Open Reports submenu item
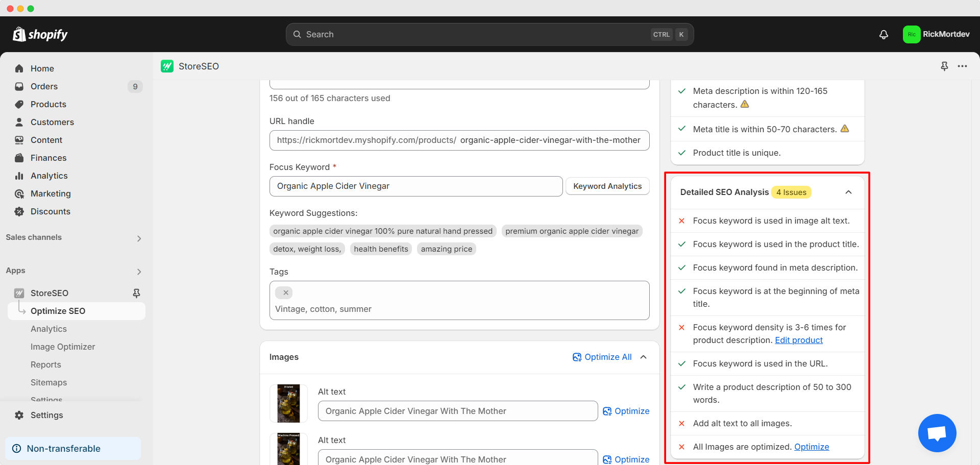Viewport: 980px width, 465px height. [46, 364]
